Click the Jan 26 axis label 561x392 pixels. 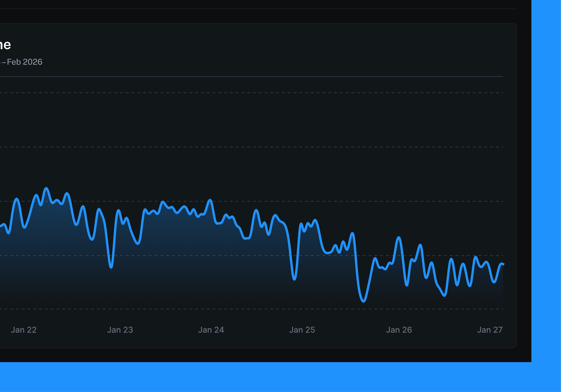pyautogui.click(x=399, y=330)
